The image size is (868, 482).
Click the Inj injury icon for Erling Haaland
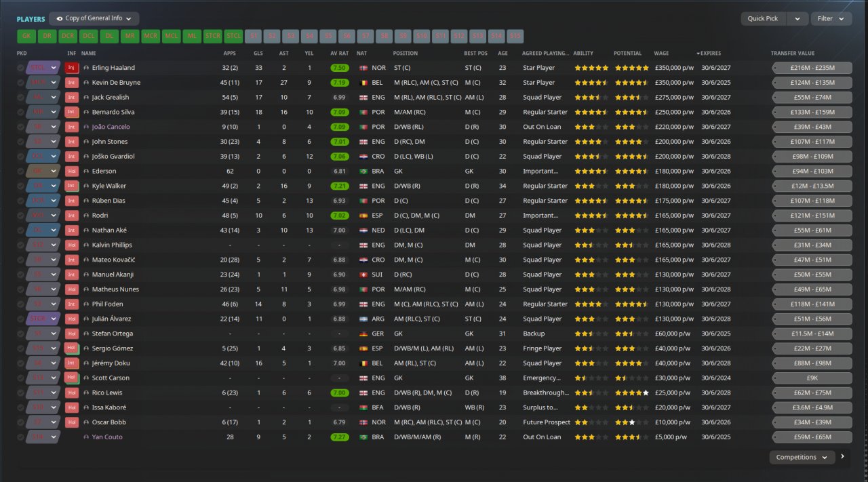click(71, 68)
